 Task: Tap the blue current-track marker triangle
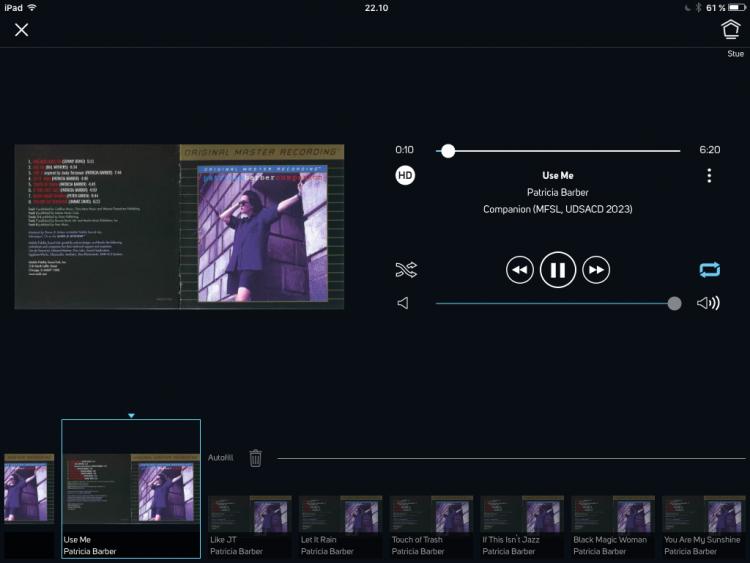pos(132,416)
